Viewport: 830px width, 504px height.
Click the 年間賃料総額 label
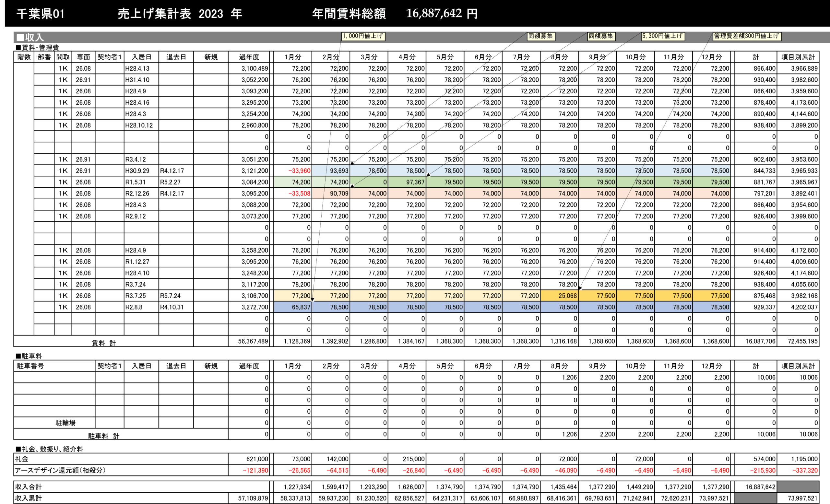(349, 14)
